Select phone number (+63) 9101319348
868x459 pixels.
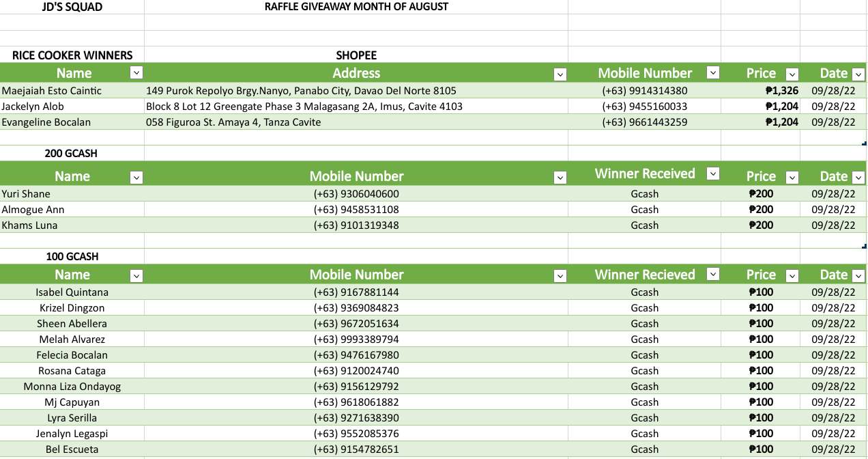356,225
